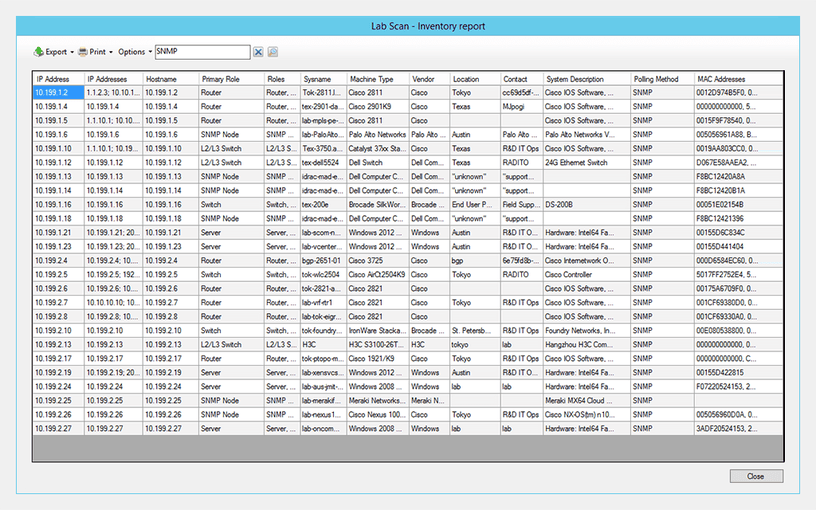This screenshot has height=510, width=816.
Task: Open the Print dropdown arrow
Action: click(111, 52)
